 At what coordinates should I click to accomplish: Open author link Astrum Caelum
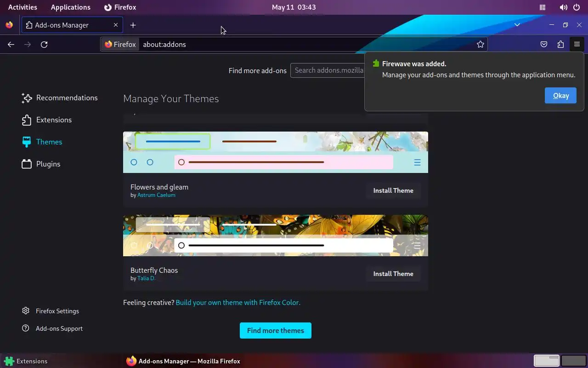point(156,195)
